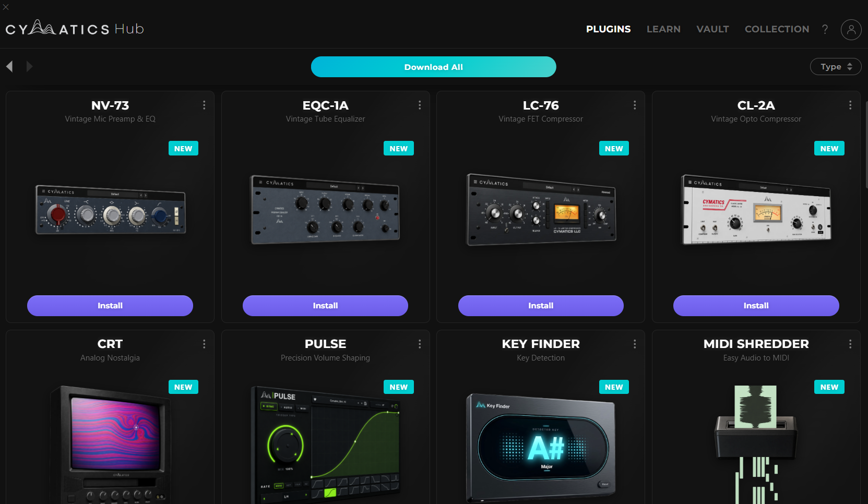Click the EQC-1A title text

point(325,105)
